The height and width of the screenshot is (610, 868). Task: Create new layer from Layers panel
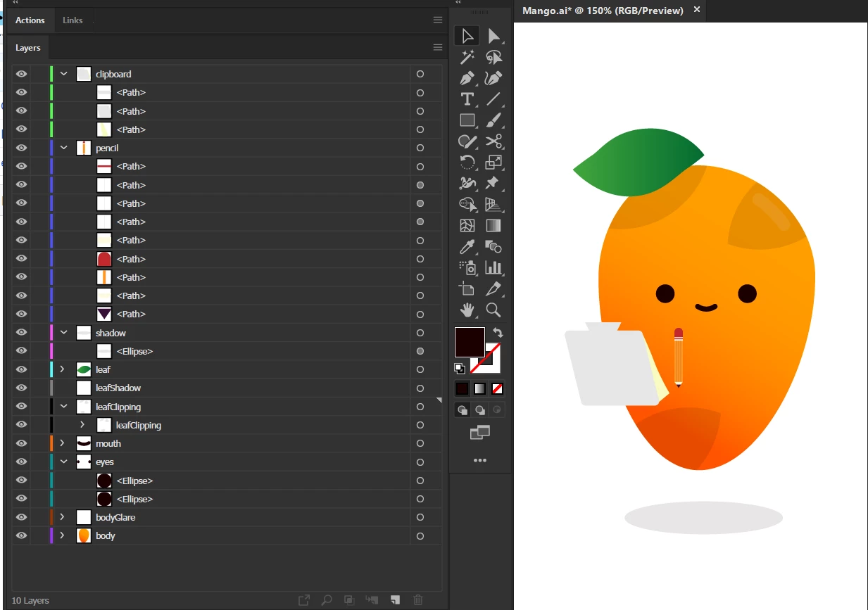[395, 600]
